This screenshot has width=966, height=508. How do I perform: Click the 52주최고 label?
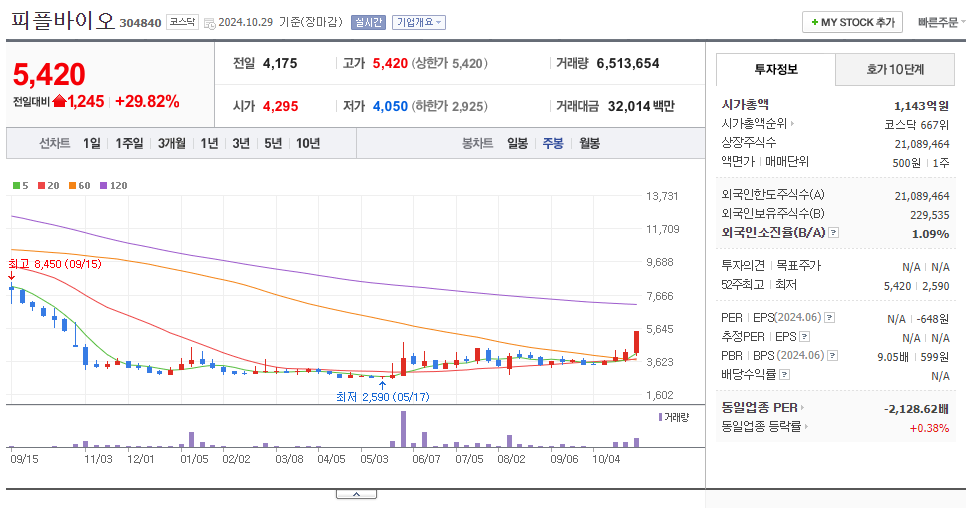coord(743,284)
